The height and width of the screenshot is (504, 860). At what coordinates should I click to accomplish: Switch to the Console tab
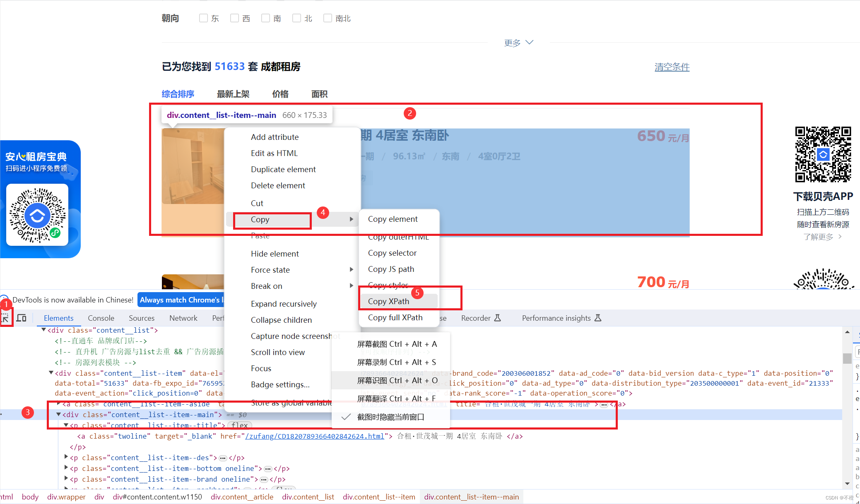(x=101, y=318)
